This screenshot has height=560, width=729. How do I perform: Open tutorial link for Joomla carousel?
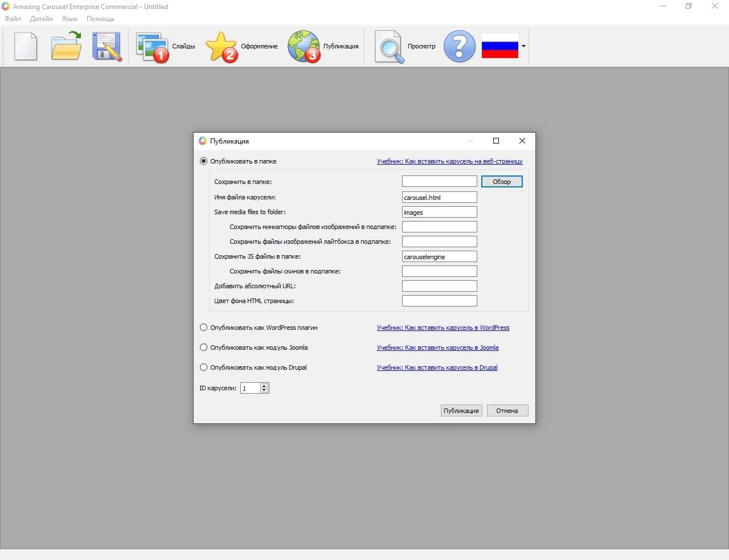(x=437, y=348)
